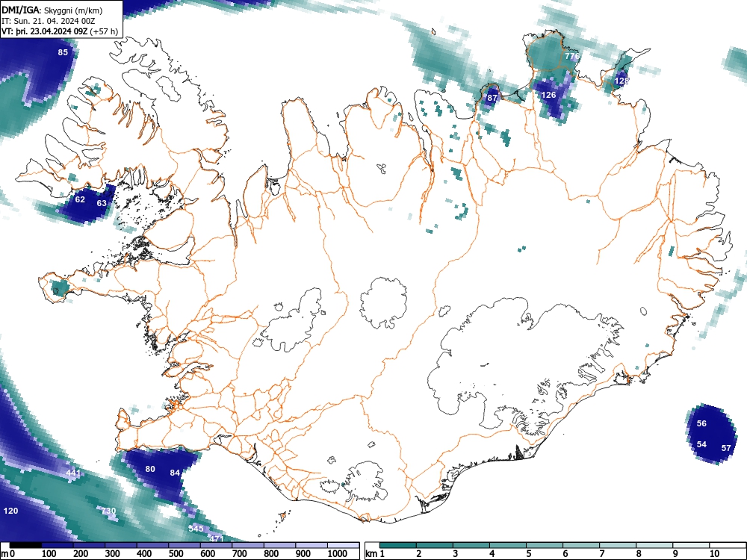Click the '200' label on the metre legend
Image resolution: width=747 pixels, height=560 pixels.
81,554
